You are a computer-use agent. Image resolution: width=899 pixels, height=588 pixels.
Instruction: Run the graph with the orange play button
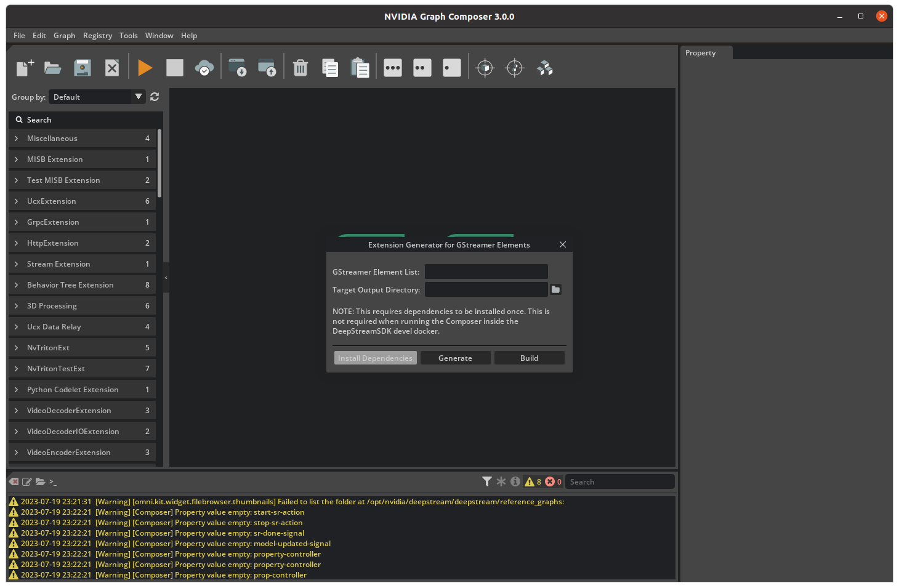[145, 68]
